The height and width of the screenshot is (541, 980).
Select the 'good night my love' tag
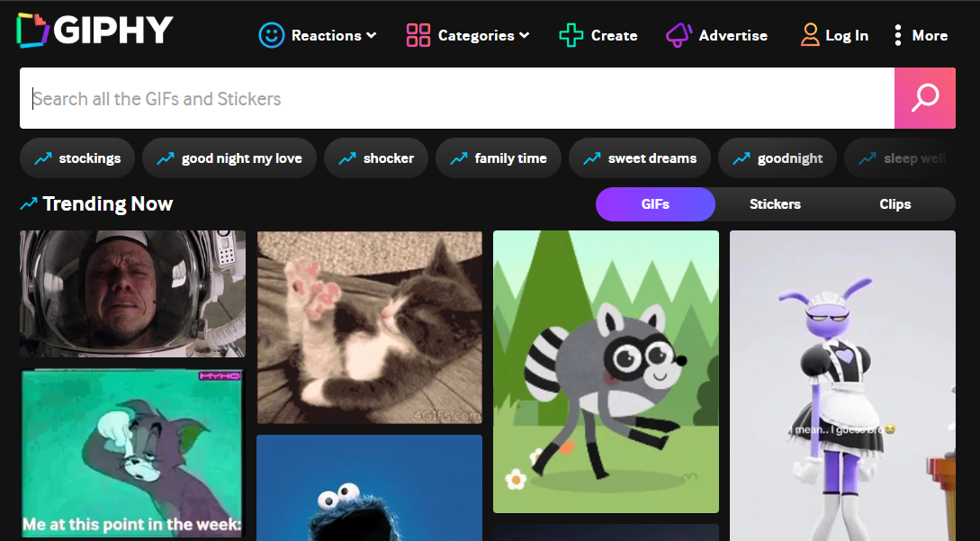coord(229,158)
